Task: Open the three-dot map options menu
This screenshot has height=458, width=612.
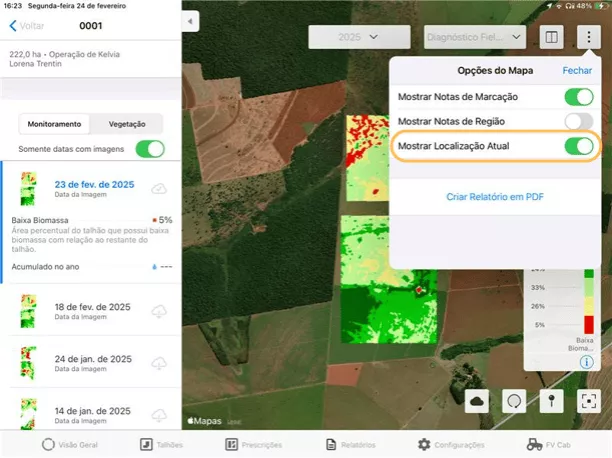Action: (589, 37)
